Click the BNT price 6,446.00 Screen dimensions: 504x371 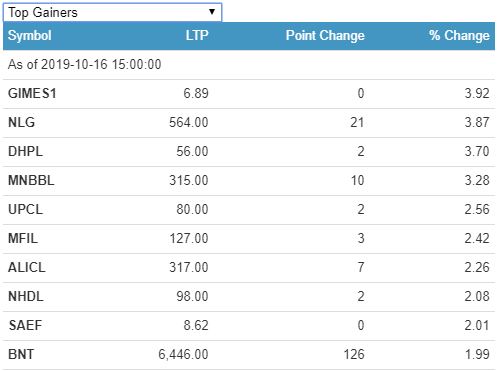point(183,354)
